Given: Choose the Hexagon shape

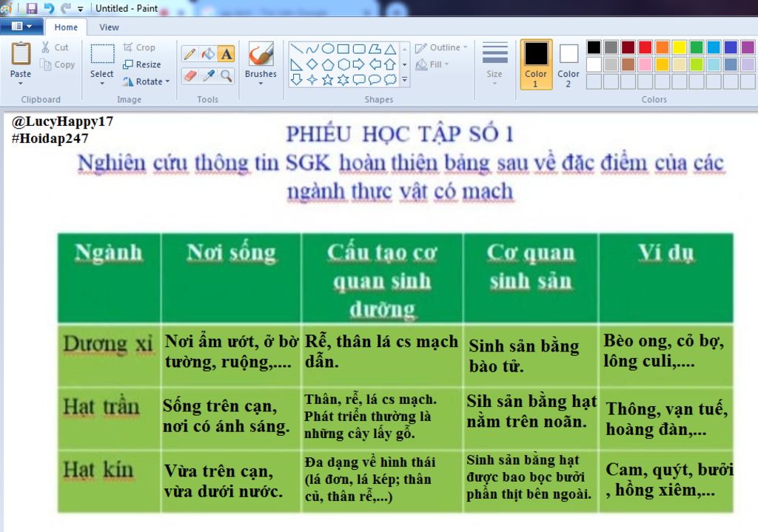Looking at the screenshot, I should (x=343, y=64).
